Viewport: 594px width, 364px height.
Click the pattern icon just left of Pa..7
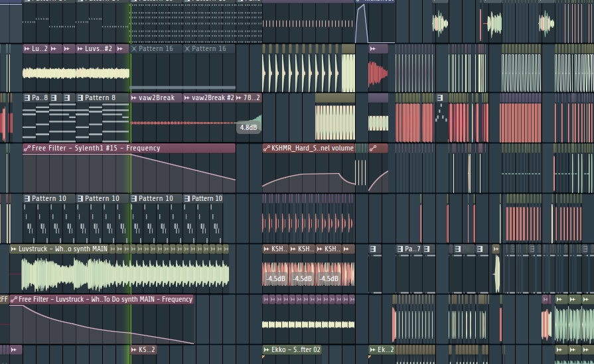click(400, 249)
